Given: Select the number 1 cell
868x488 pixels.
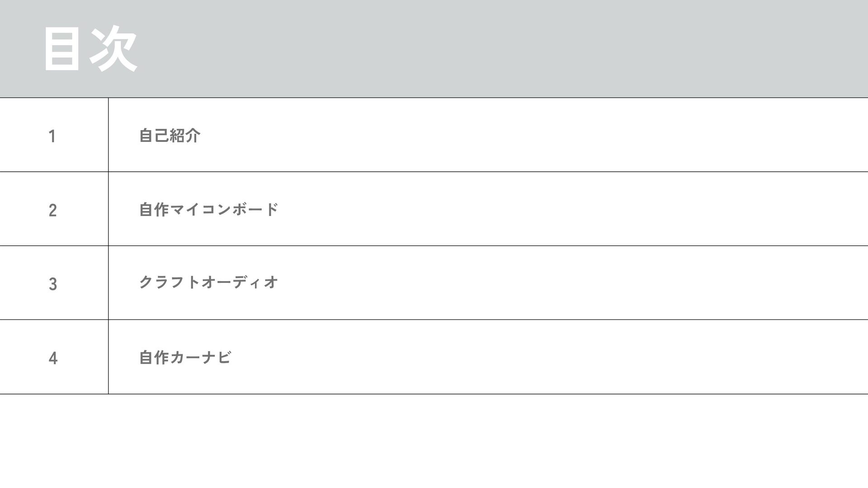Looking at the screenshot, I should pos(52,136).
